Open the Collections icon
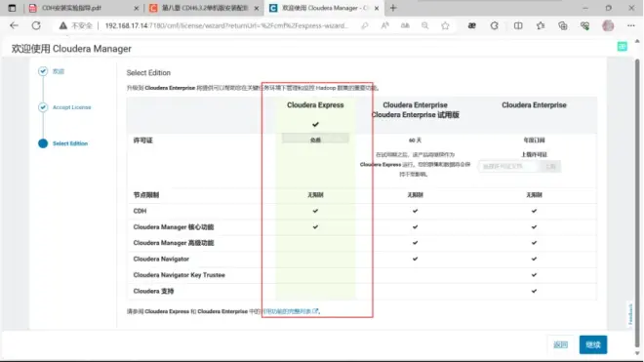Image resolution: width=644 pixels, height=362 pixels. click(563, 25)
